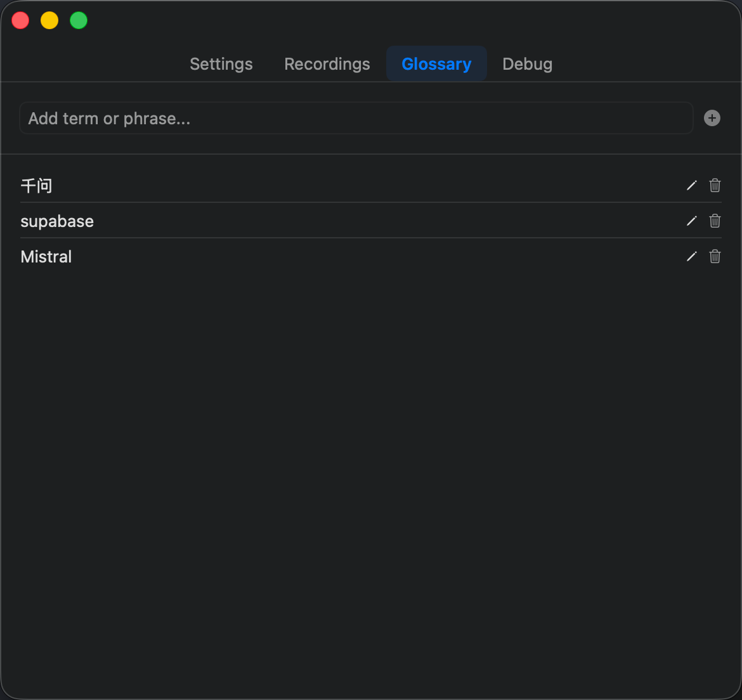742x700 pixels.
Task: Click the plus icon to add term
Action: 712,118
